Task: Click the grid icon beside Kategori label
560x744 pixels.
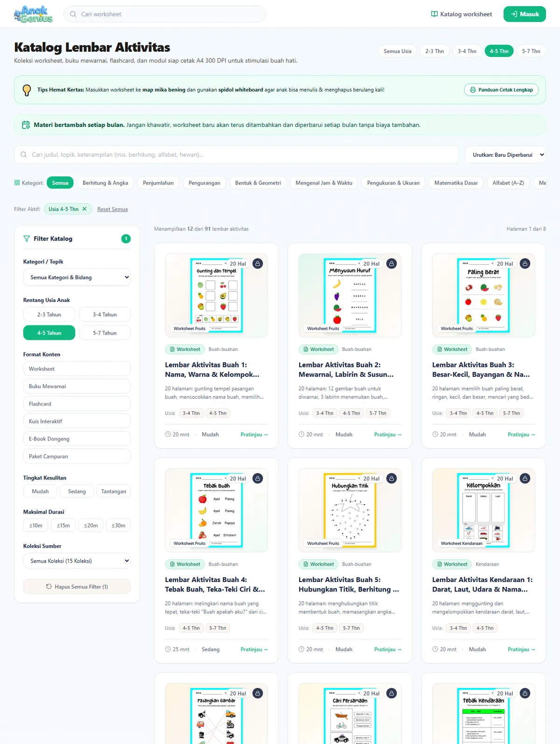Action: coord(17,183)
